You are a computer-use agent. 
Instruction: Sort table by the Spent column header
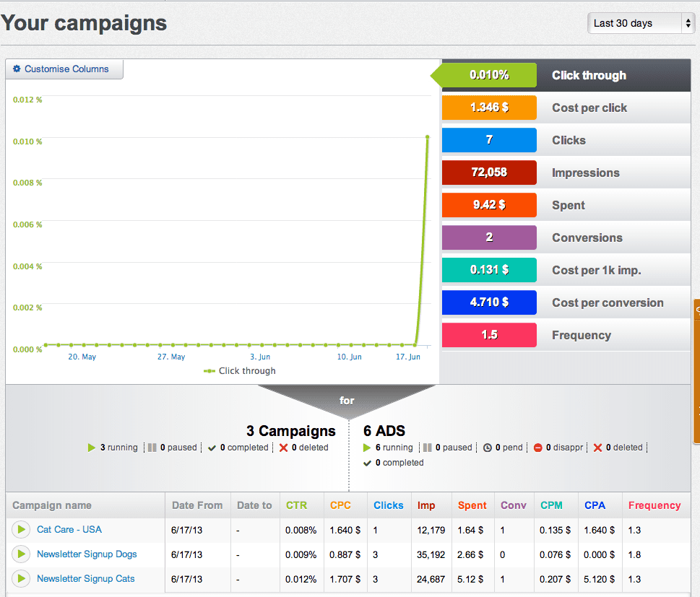coord(472,505)
